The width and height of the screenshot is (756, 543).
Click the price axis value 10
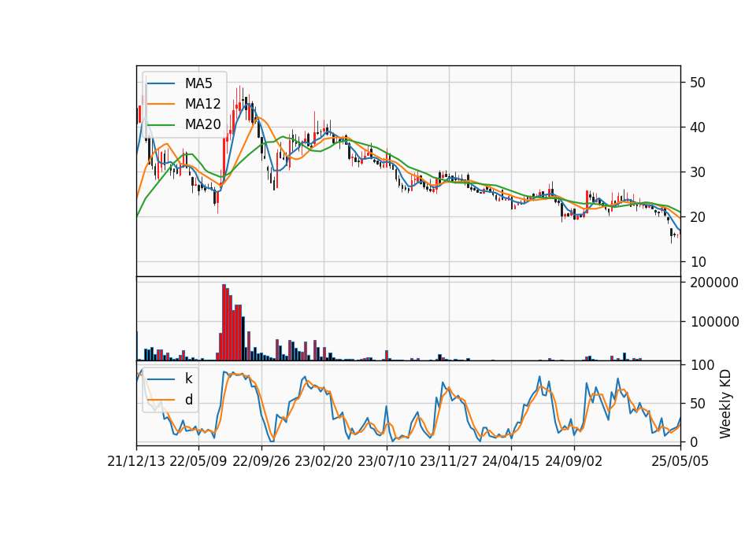(698, 261)
